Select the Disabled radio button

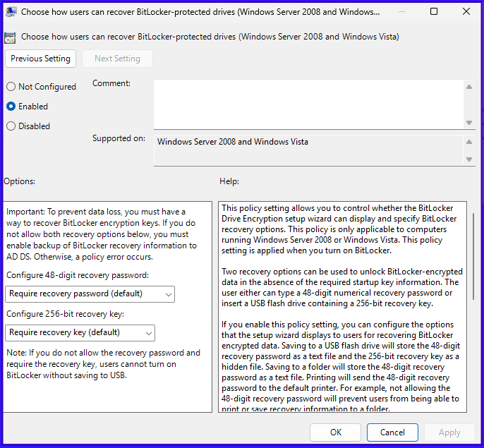click(x=11, y=126)
